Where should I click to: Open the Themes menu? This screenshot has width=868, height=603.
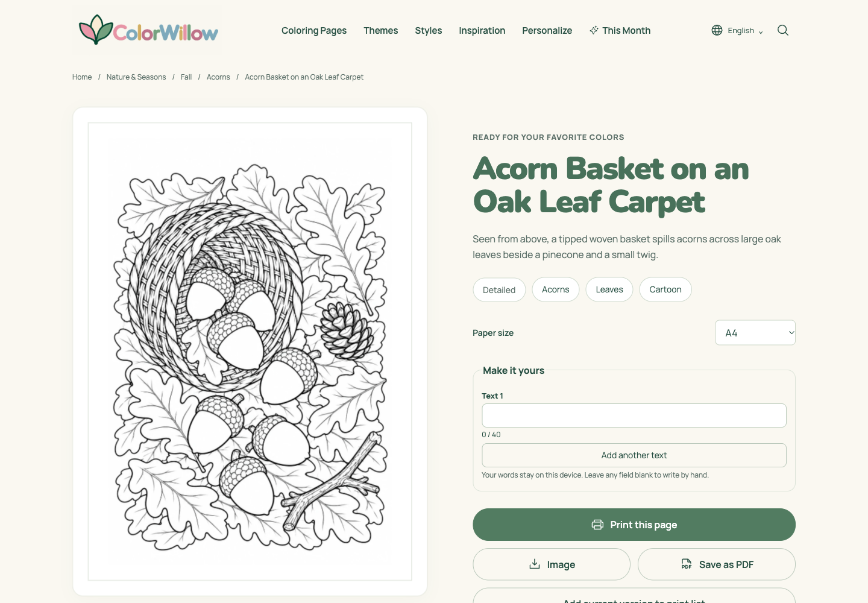pos(381,30)
